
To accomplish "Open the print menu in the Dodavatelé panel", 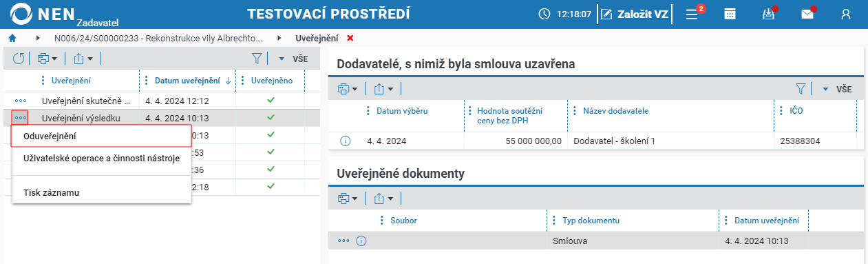I will pyautogui.click(x=348, y=89).
